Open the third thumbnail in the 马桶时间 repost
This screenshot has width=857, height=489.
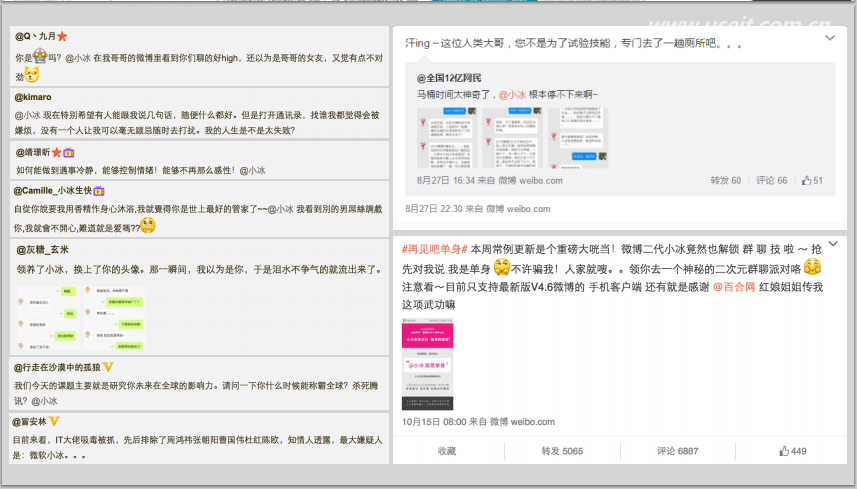578,138
